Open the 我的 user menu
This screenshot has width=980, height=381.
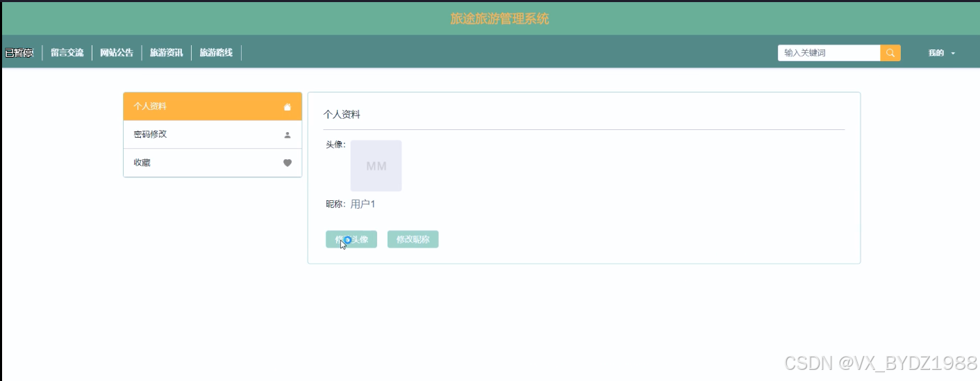coord(942,53)
